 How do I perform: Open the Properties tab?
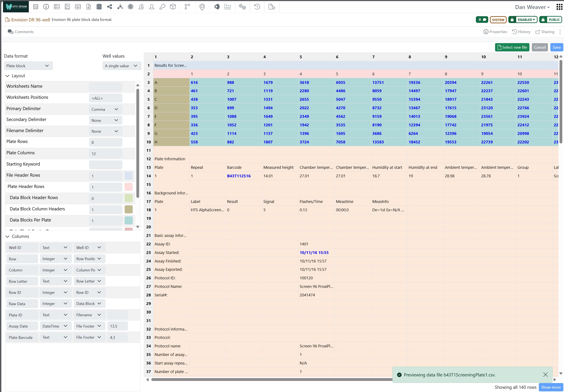(495, 32)
